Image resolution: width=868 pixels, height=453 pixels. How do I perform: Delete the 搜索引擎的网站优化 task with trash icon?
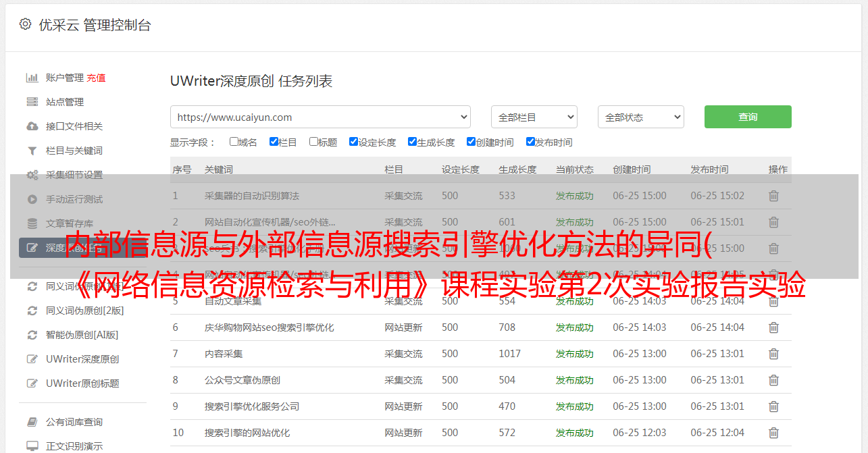pos(773,433)
